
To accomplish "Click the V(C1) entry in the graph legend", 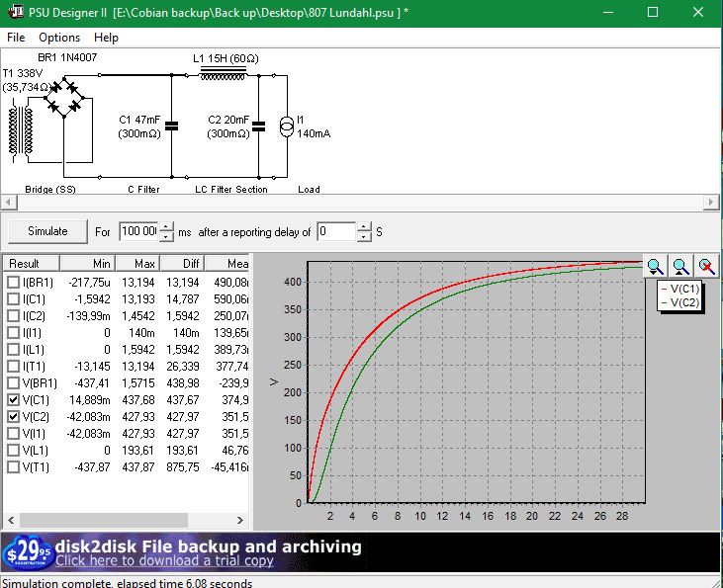I will tap(680, 289).
